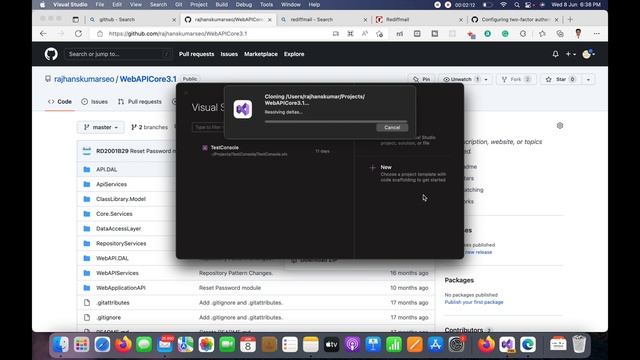Pin the repository
Image resolution: width=640 pixels, height=360 pixels.
[422, 79]
